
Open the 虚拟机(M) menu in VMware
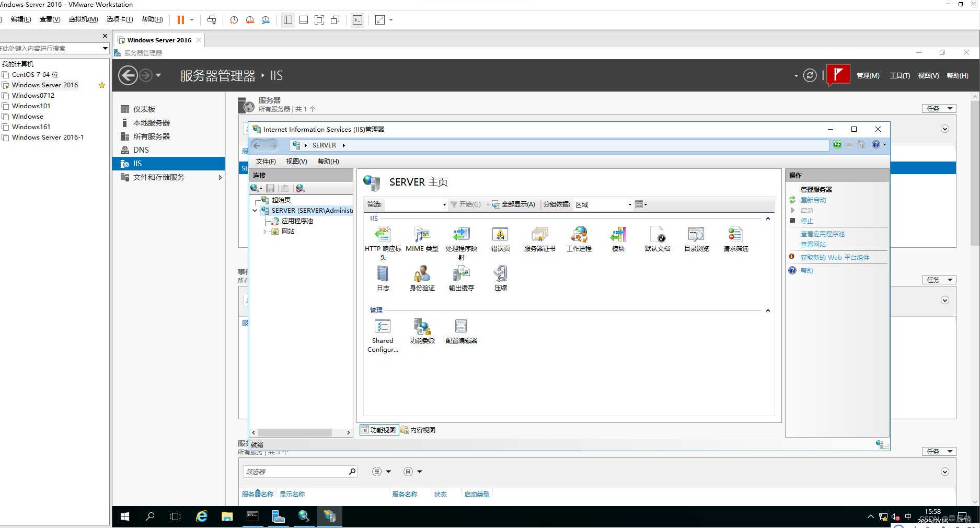point(83,19)
